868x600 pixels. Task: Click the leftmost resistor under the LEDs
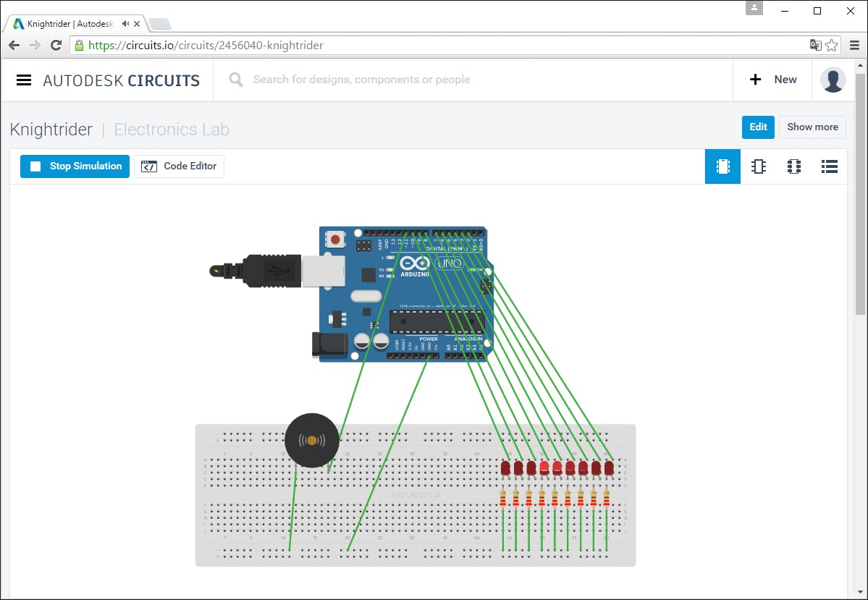pos(502,498)
